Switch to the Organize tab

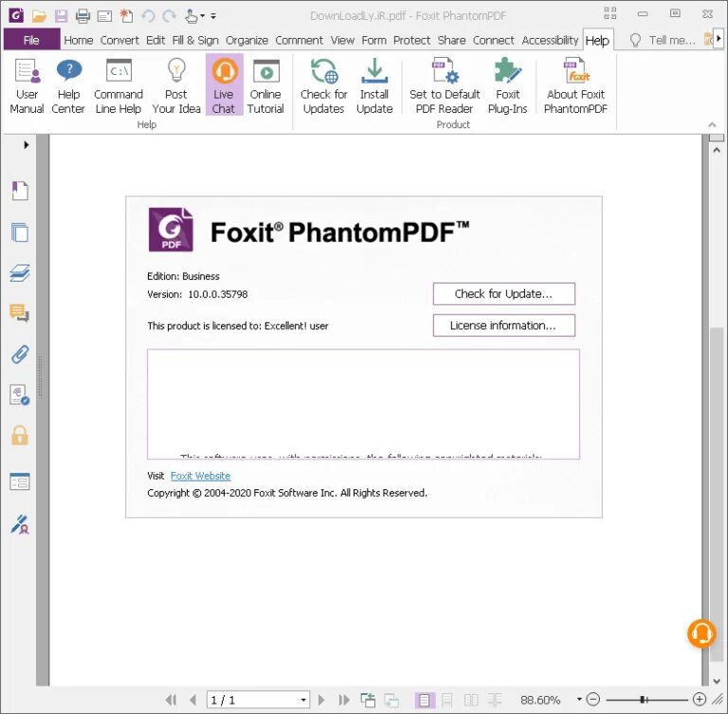tap(247, 41)
